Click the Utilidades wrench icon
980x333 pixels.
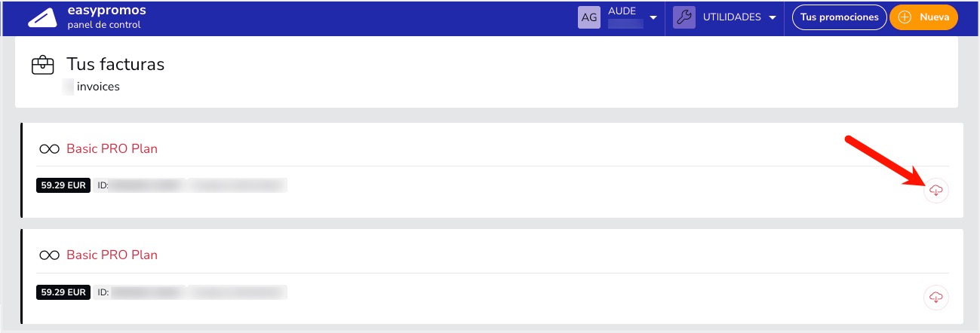tap(684, 17)
